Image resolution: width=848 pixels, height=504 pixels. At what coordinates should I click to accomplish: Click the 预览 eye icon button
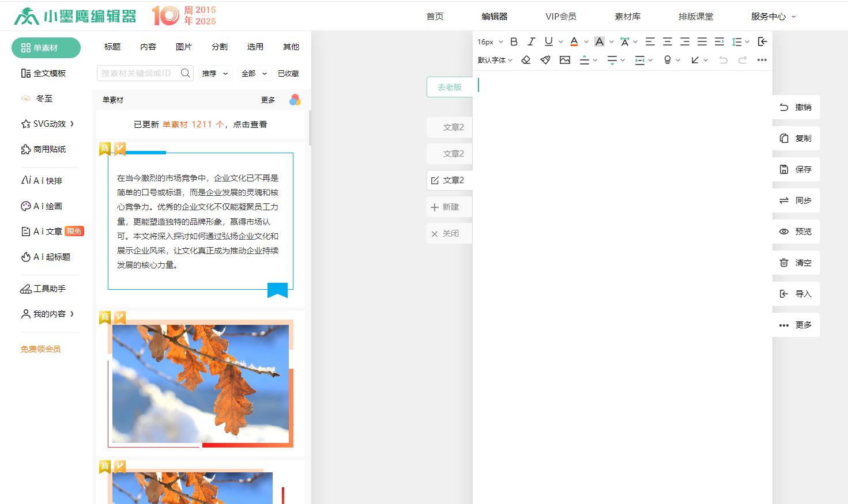coord(796,232)
